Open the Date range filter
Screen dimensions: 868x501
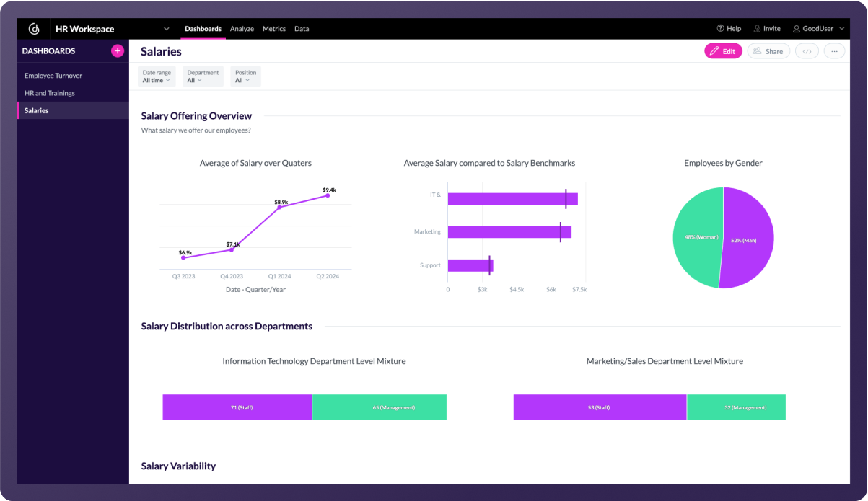[x=157, y=76]
